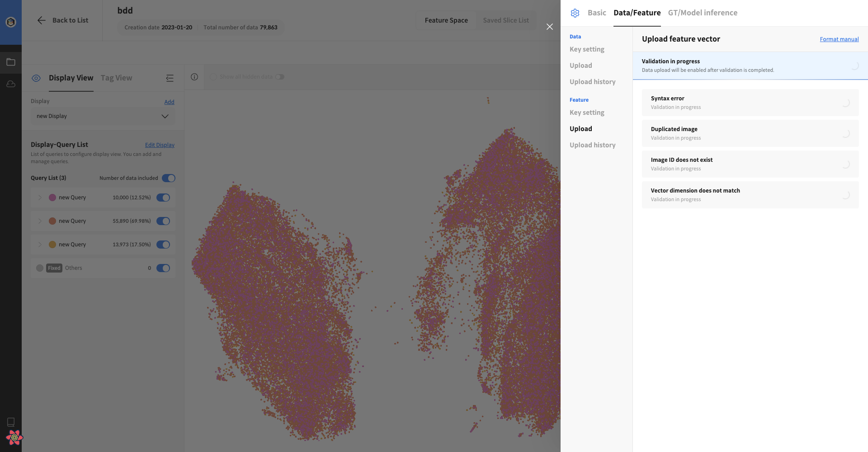
Task: Open the Data/Feature tab
Action: pos(637,13)
